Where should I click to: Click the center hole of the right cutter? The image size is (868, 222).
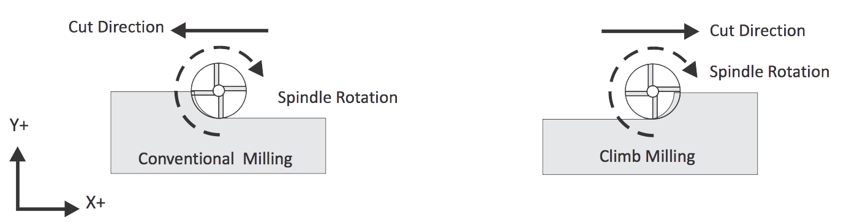[x=652, y=92]
